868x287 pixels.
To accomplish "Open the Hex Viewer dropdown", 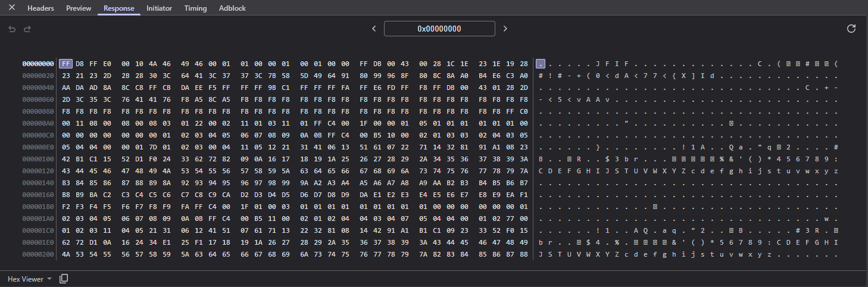I will point(30,279).
